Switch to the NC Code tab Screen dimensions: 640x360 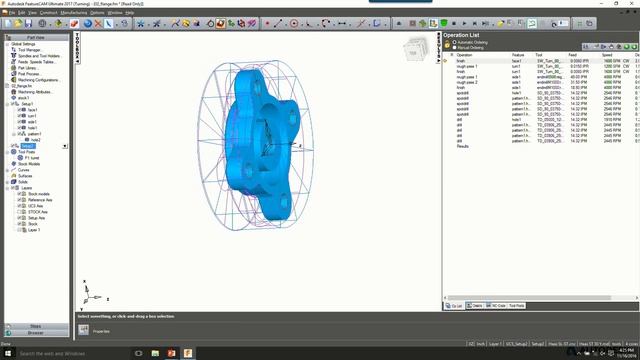[x=496, y=306]
